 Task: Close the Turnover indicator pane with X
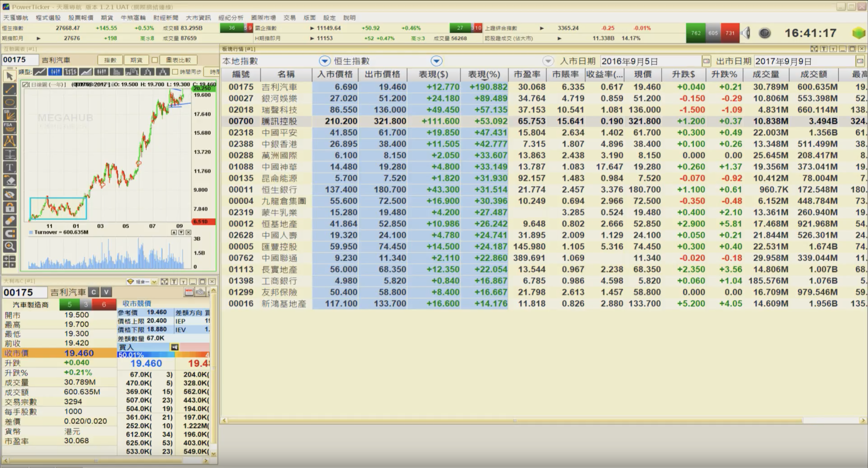pos(188,232)
